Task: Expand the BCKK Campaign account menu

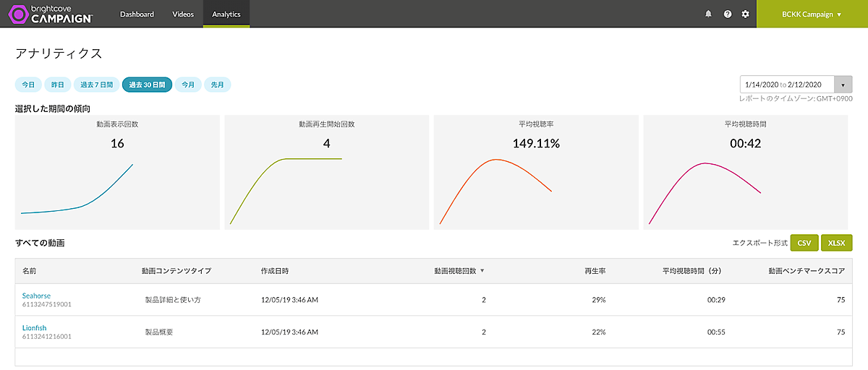Action: click(x=812, y=14)
